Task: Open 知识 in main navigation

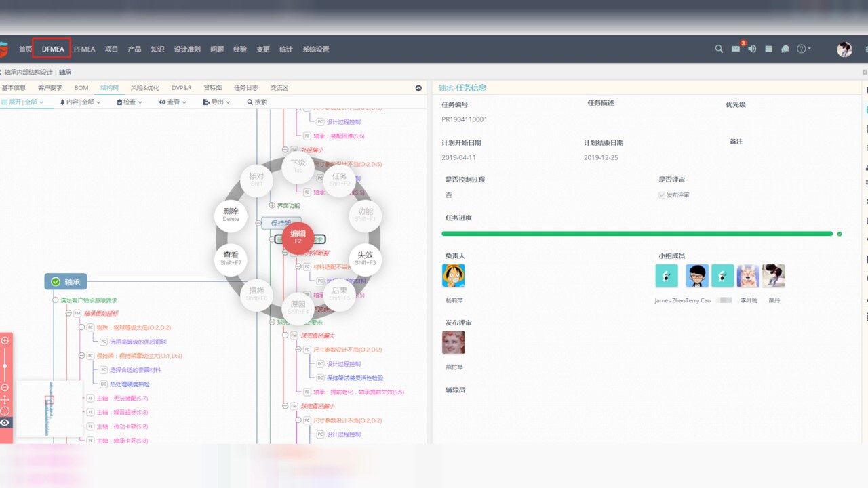Action: click(x=157, y=49)
